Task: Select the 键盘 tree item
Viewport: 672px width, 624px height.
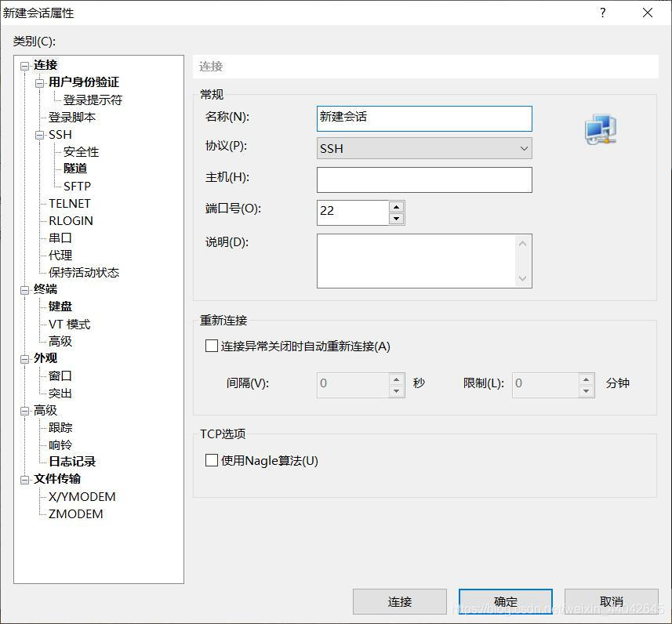Action: point(60,307)
